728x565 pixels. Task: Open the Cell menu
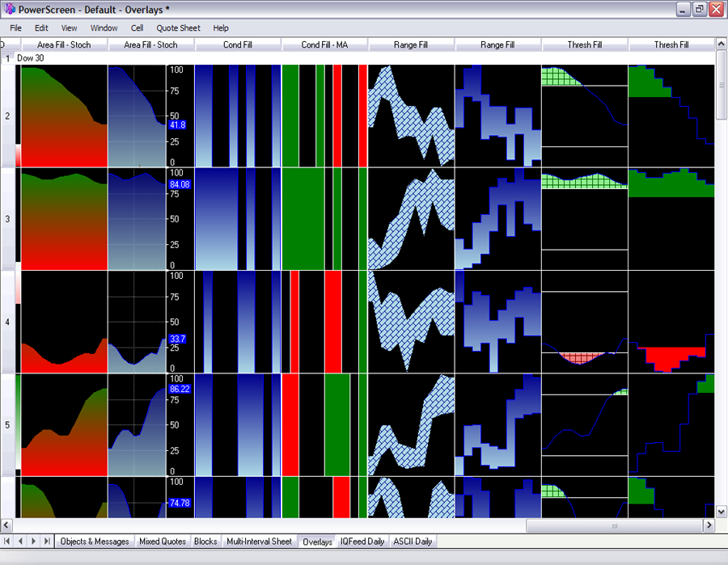pos(137,27)
